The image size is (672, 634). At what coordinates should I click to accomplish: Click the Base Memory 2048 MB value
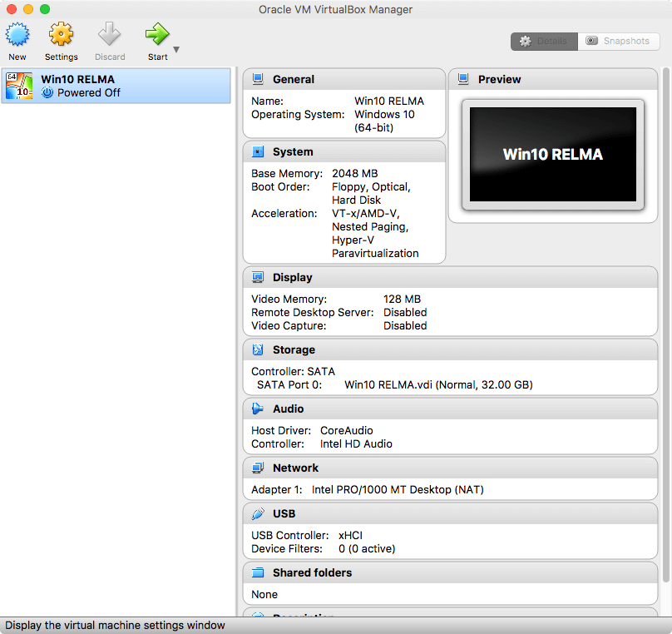(355, 173)
